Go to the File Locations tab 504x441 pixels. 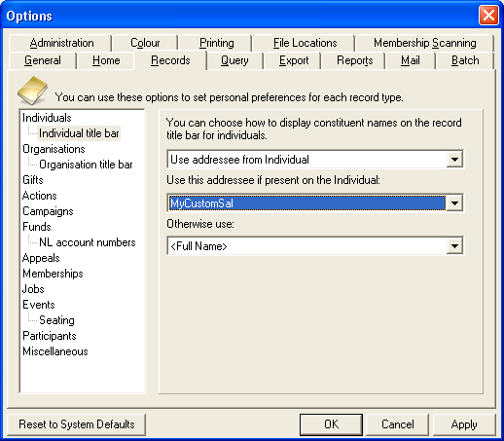pyautogui.click(x=305, y=43)
